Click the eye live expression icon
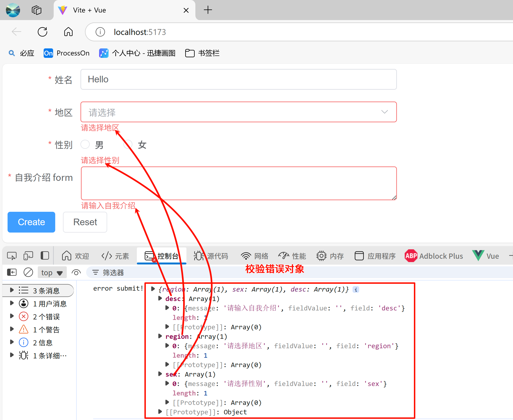This screenshot has height=420, width=513. 76,272
